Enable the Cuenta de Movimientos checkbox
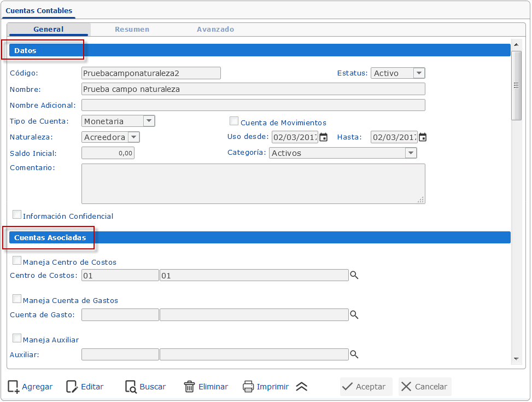Viewport: 532px width, 402px height. 234,120
